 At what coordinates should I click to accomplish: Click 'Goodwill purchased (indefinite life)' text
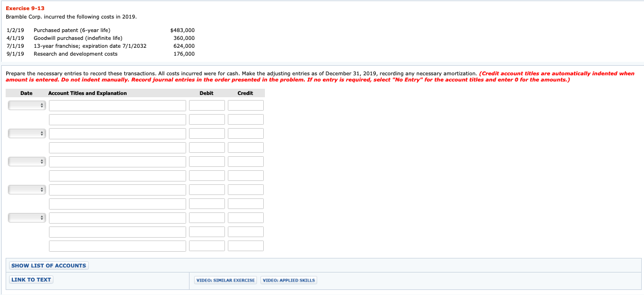[78, 38]
